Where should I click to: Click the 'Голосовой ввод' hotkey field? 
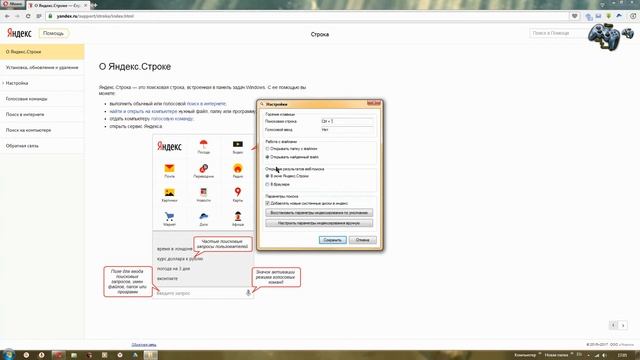[x=347, y=130]
